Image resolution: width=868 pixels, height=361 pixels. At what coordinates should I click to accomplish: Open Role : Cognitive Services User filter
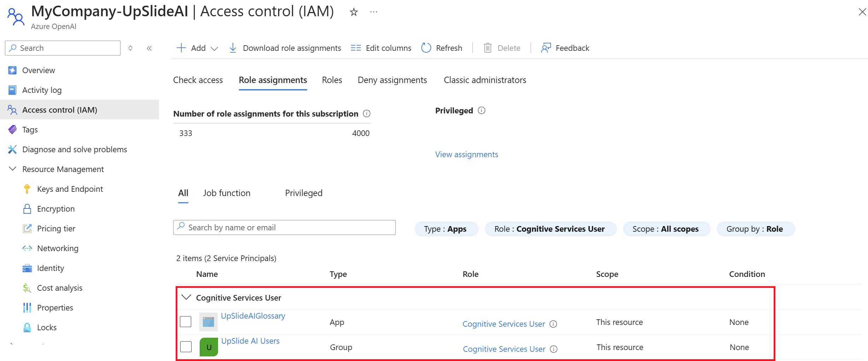[551, 229]
